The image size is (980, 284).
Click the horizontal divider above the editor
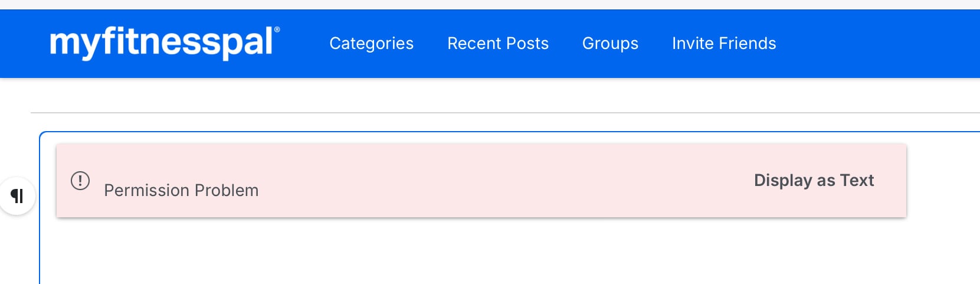pyautogui.click(x=505, y=112)
